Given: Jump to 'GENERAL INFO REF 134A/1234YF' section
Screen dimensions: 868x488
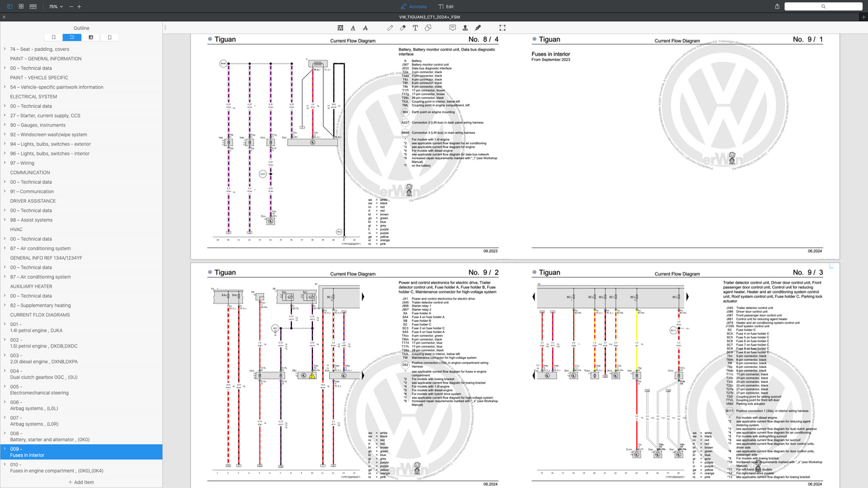Looking at the screenshot, I should point(46,258).
